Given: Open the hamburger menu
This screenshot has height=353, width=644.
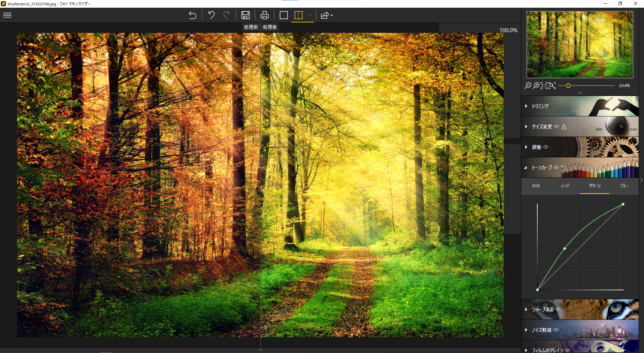Looking at the screenshot, I should pos(7,15).
